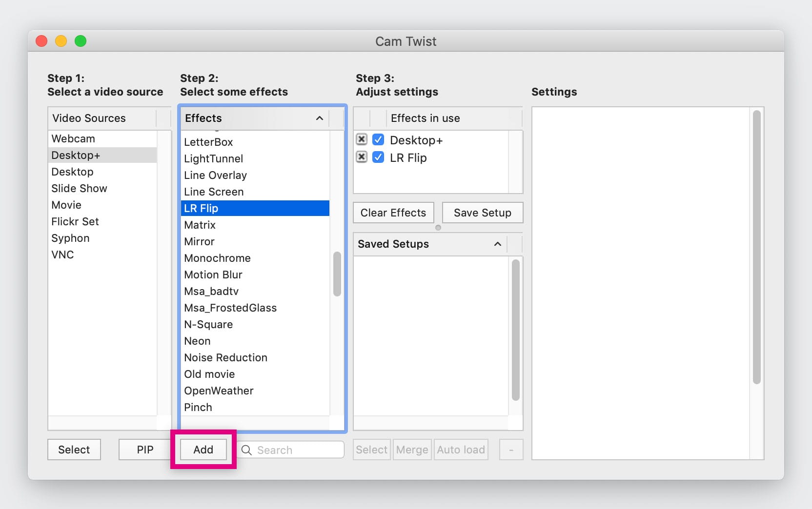The width and height of the screenshot is (812, 509).
Task: Select Neon effect
Action: (255, 341)
